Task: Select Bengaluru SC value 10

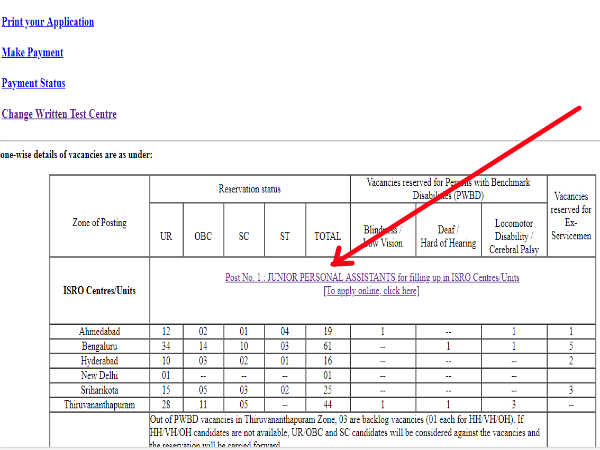Action: click(244, 346)
